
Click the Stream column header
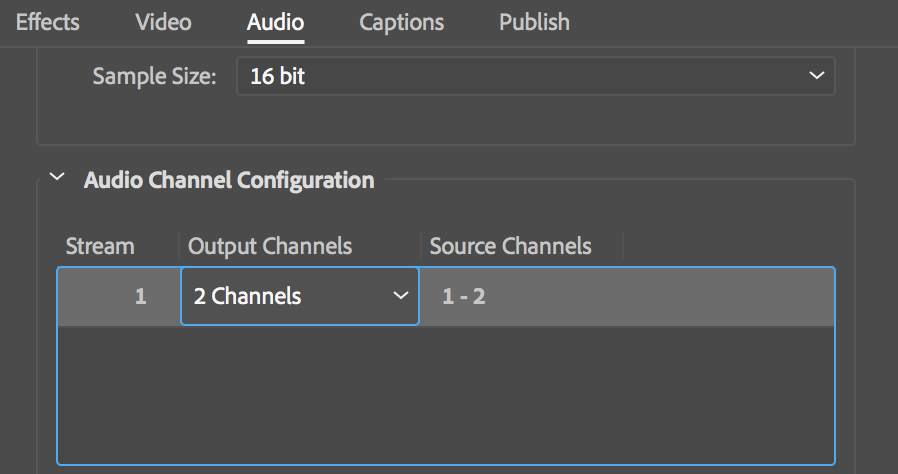pyautogui.click(x=100, y=246)
